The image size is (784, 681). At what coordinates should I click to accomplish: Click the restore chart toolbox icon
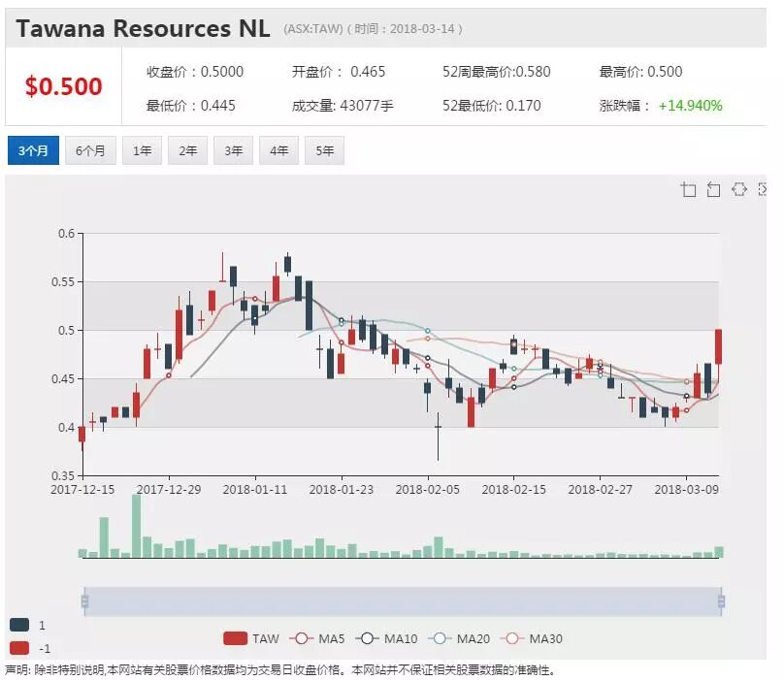[739, 189]
